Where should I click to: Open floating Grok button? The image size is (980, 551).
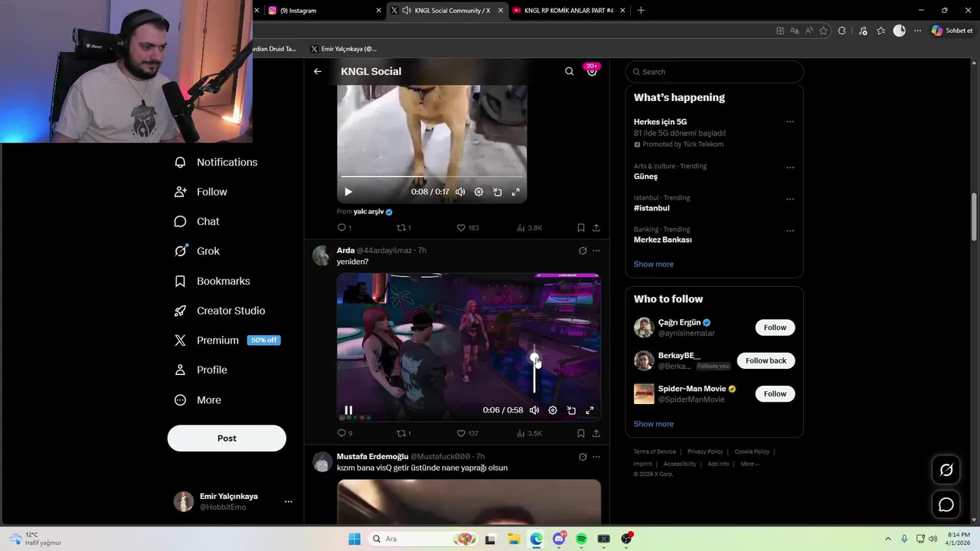946,470
